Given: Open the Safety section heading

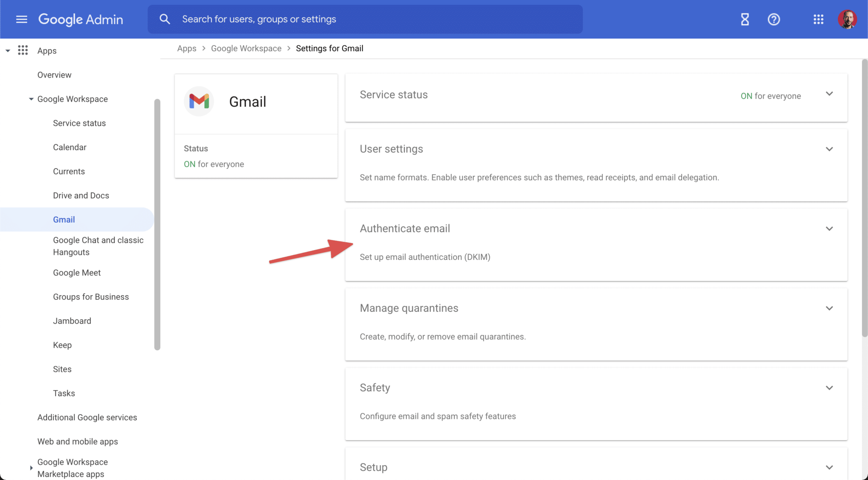Looking at the screenshot, I should tap(375, 388).
